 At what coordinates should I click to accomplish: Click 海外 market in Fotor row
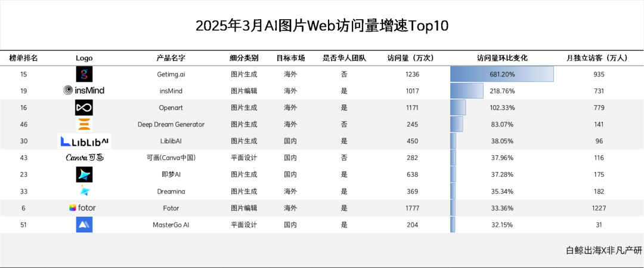(x=290, y=208)
